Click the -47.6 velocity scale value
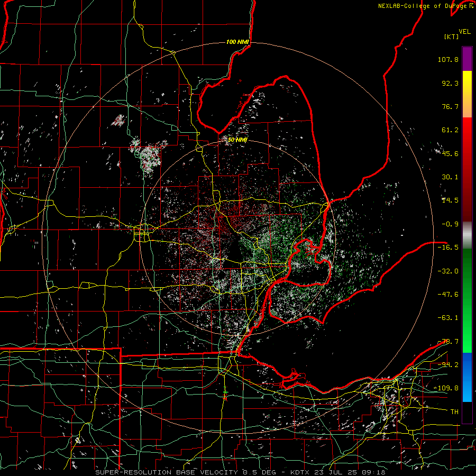Screen dimensions: 476x476 pos(448,295)
